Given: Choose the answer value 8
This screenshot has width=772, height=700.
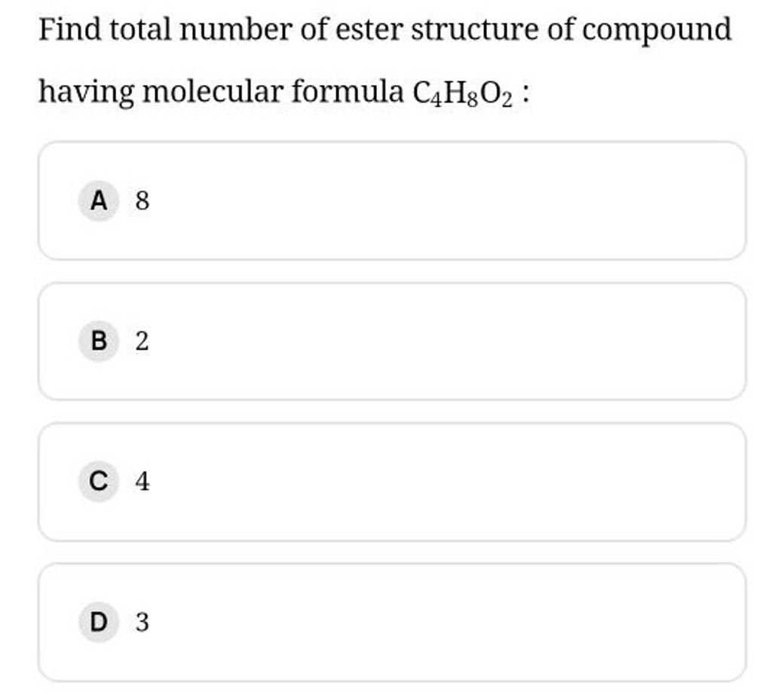Looking at the screenshot, I should click(x=142, y=200).
